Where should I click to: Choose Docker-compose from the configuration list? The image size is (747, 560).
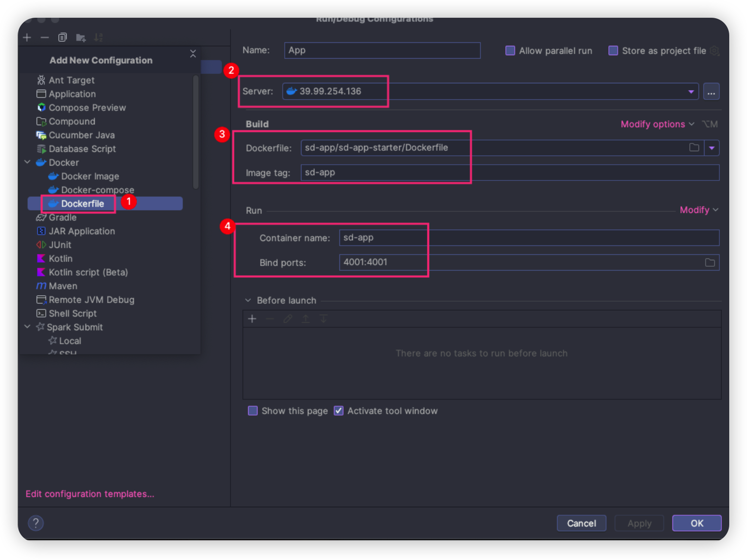97,190
